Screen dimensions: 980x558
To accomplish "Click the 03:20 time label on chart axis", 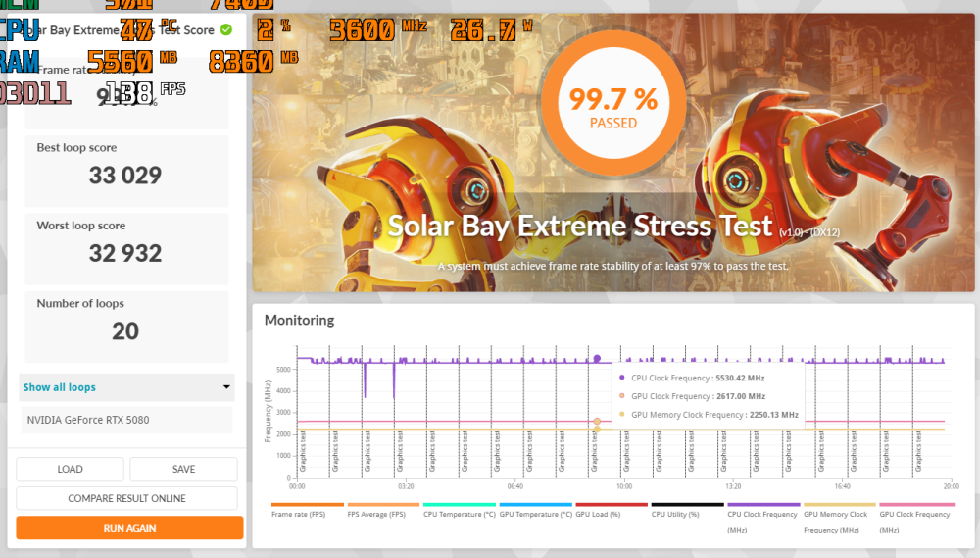I will (x=406, y=486).
